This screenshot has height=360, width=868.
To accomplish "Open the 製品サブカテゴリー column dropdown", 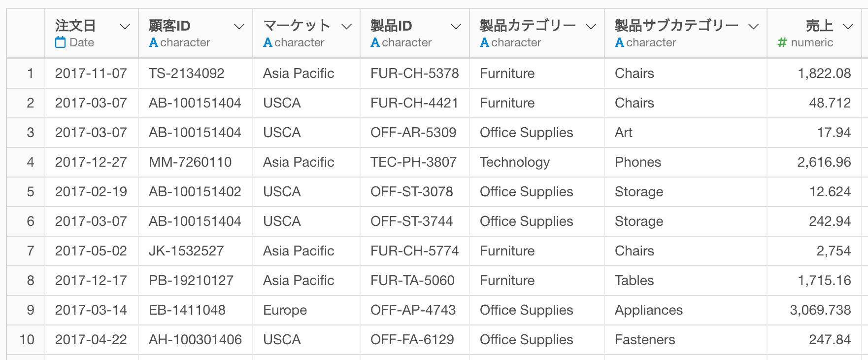I will point(754,26).
